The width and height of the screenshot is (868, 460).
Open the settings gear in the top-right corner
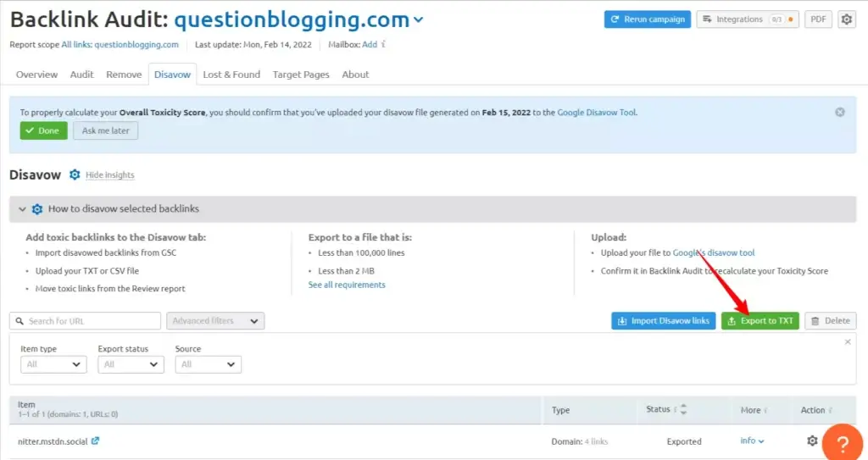[x=846, y=19]
